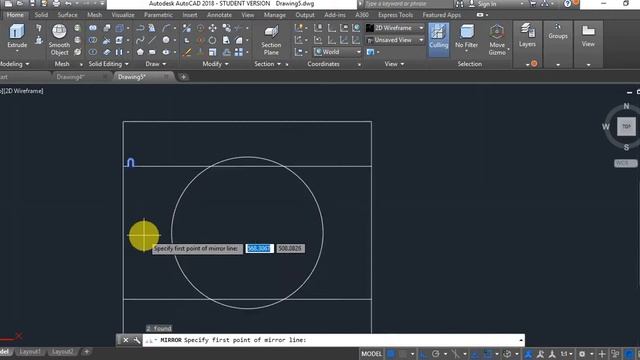Open the Surface ribbon tab
Screen dimensions: 640x360
[67, 15]
